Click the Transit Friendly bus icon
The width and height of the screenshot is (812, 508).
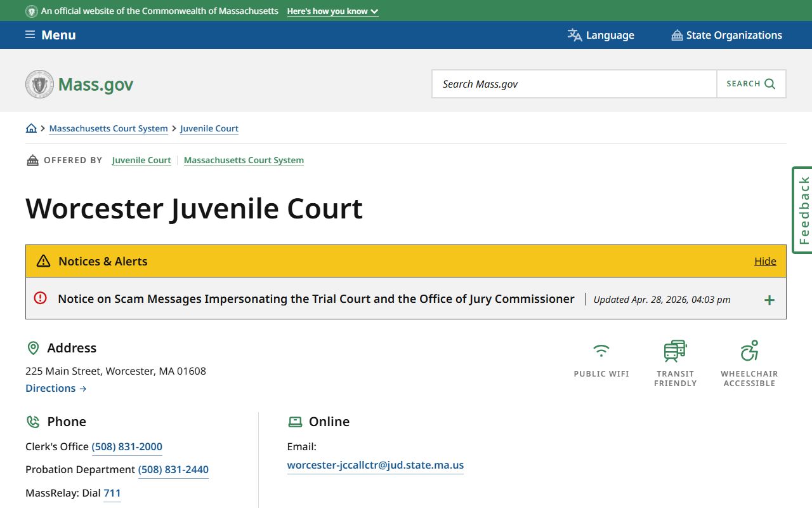click(676, 351)
